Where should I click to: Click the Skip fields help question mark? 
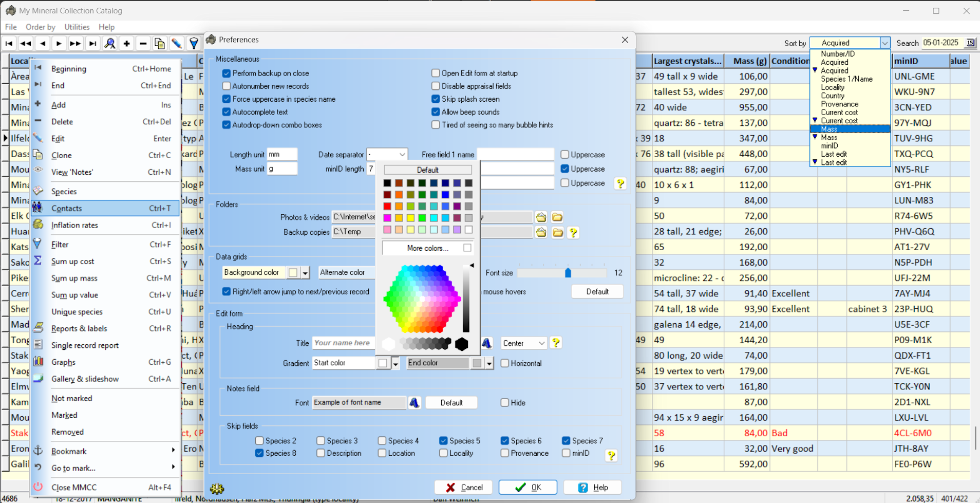pyautogui.click(x=611, y=455)
